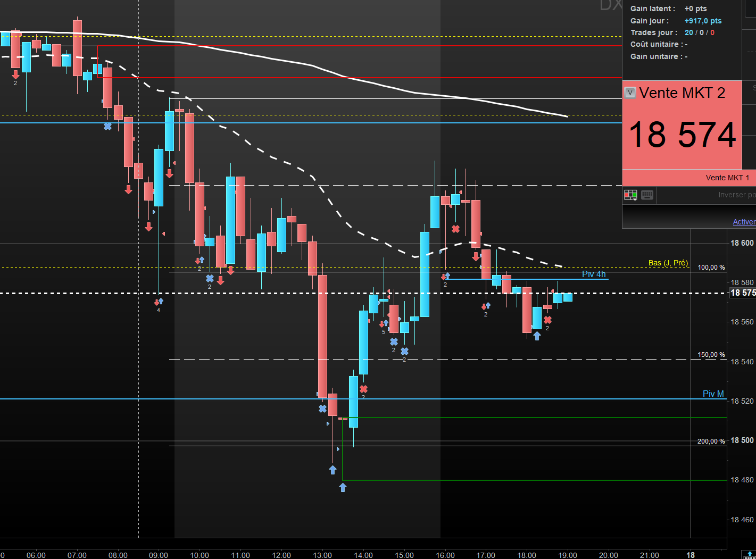Click the Piv 4h pivot label

594,274
